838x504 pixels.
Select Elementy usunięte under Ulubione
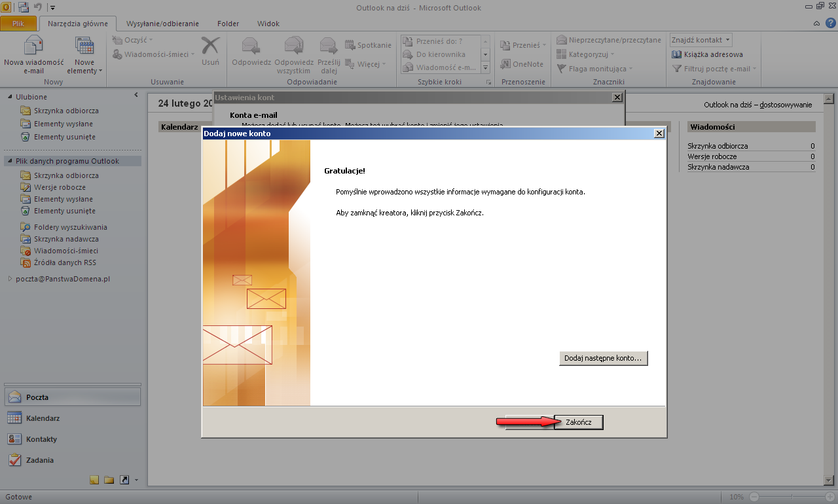click(65, 137)
